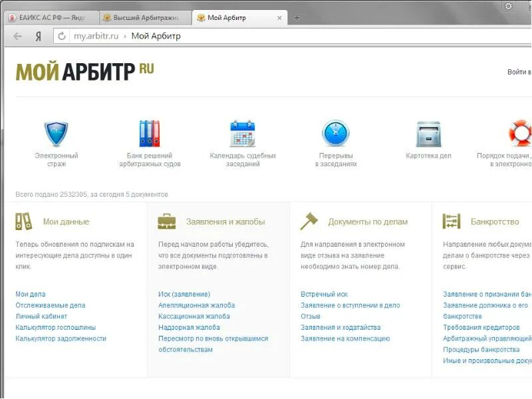Open the Мои дела link
The height and width of the screenshot is (399, 532).
point(30,294)
